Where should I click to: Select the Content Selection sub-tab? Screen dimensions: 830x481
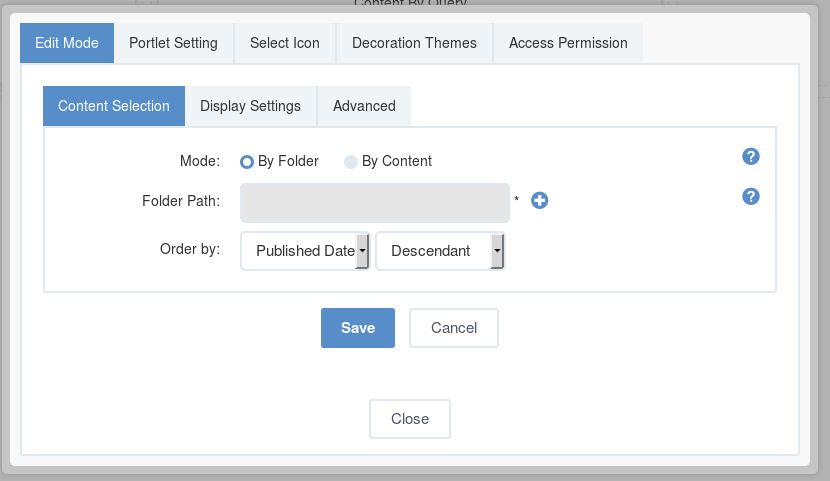[x=114, y=106]
